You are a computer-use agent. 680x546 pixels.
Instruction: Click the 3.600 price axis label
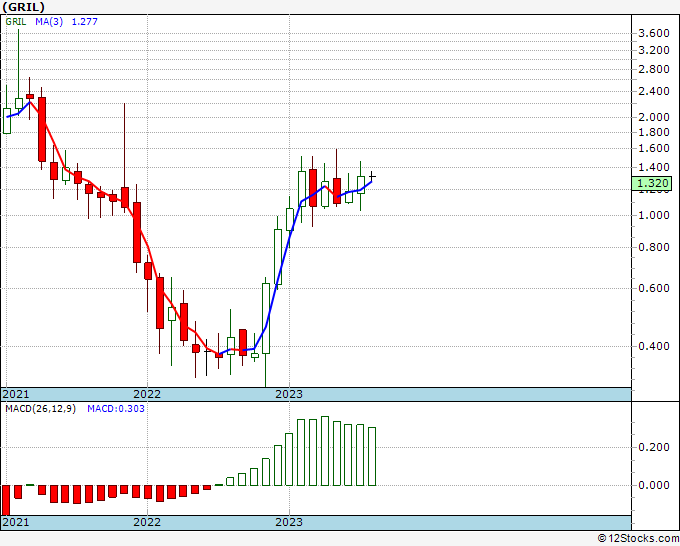[x=654, y=33]
